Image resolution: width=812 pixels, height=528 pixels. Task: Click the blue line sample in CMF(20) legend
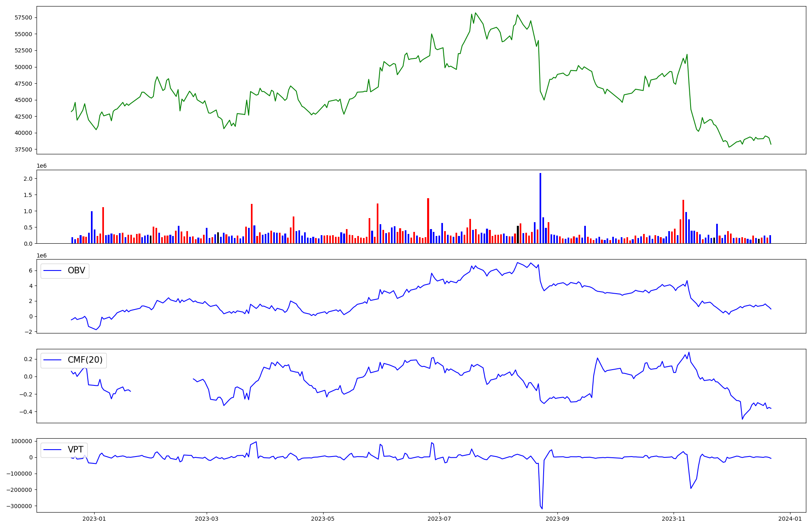[52, 360]
